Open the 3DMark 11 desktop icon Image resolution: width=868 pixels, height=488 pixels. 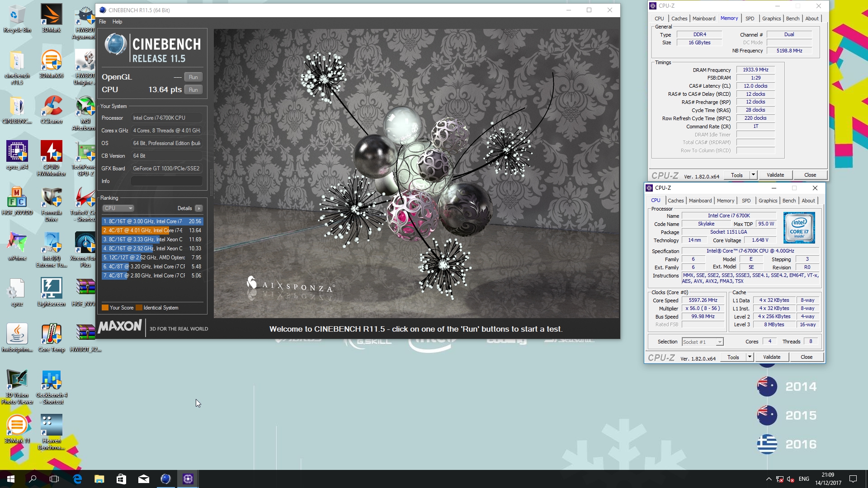point(17,429)
